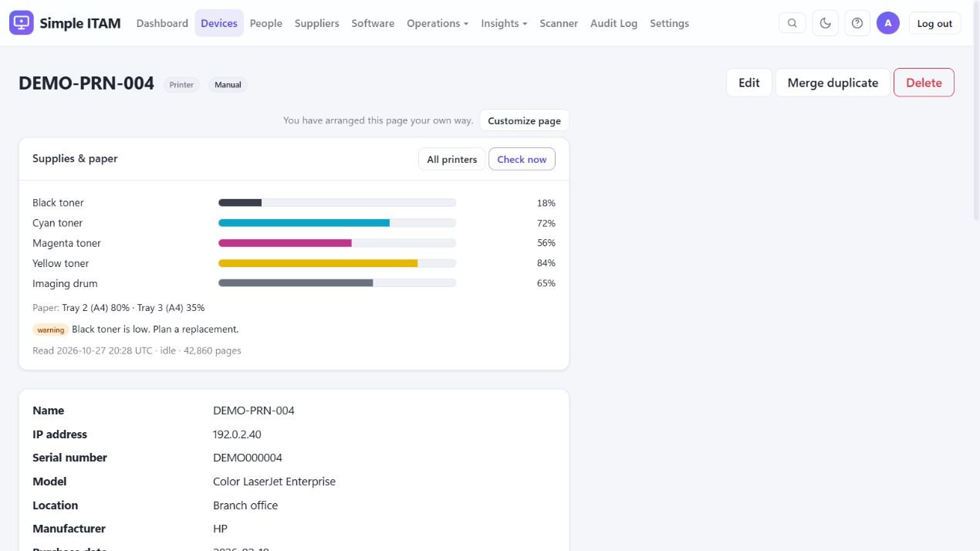
Task: Delete the DEMO-PRN-004 device
Action: (x=924, y=83)
